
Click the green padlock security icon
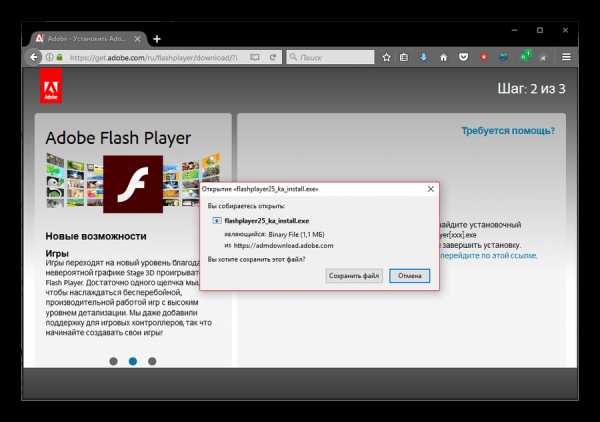59,57
